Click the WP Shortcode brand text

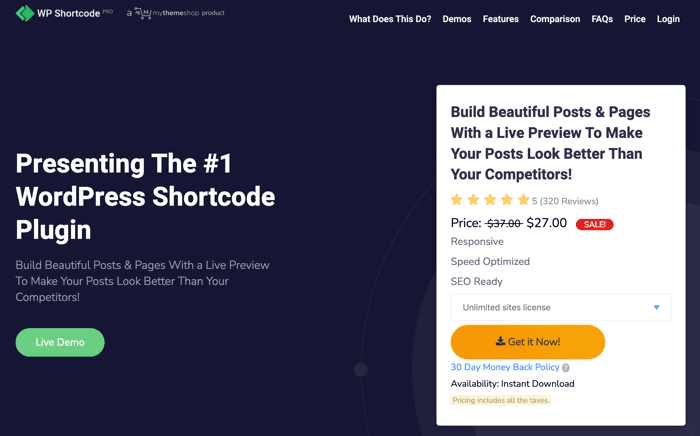(x=68, y=13)
